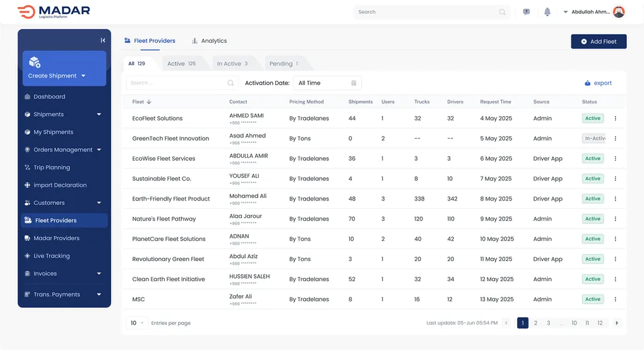The image size is (644, 350).
Task: Click the search magnifier in top bar
Action: click(x=503, y=12)
